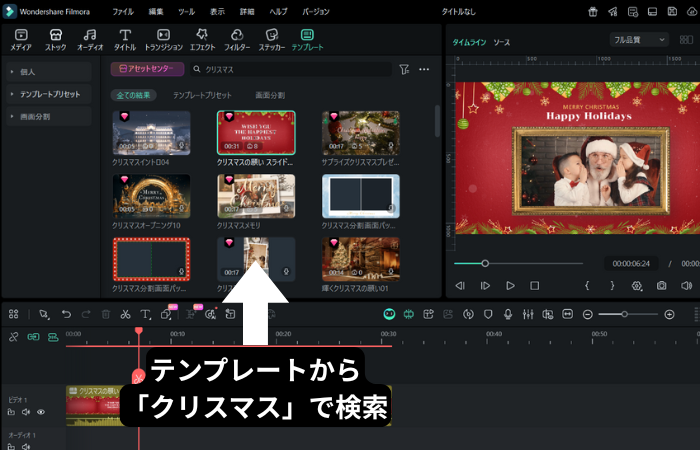Open the ツール menu
700x450 pixels.
(x=187, y=12)
